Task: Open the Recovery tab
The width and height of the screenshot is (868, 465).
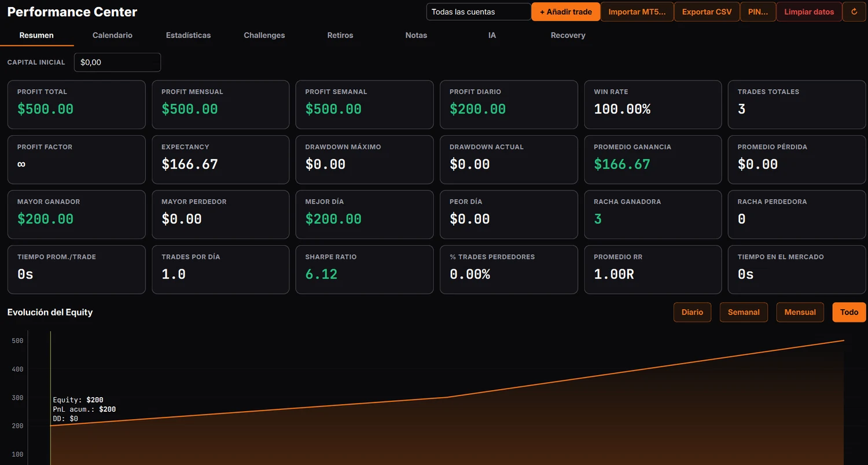Action: (568, 35)
